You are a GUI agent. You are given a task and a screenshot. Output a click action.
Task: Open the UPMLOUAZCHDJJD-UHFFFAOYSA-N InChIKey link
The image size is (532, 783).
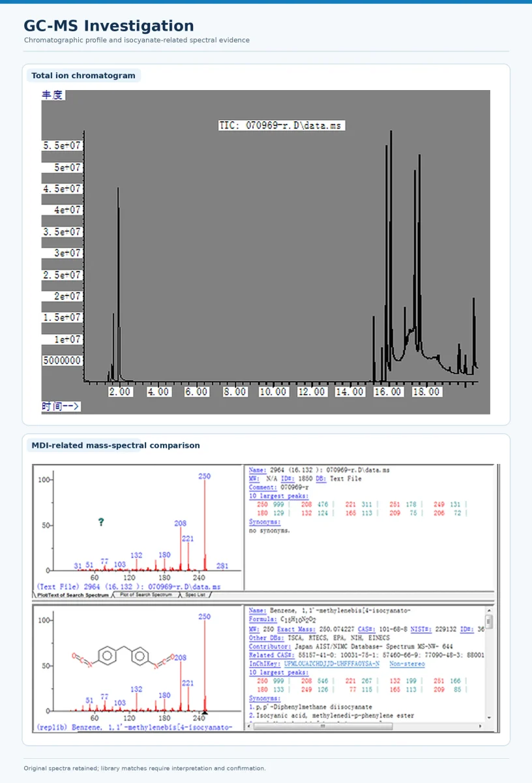332,664
